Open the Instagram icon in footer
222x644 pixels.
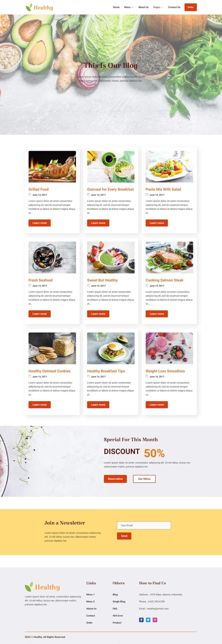tap(155, 620)
